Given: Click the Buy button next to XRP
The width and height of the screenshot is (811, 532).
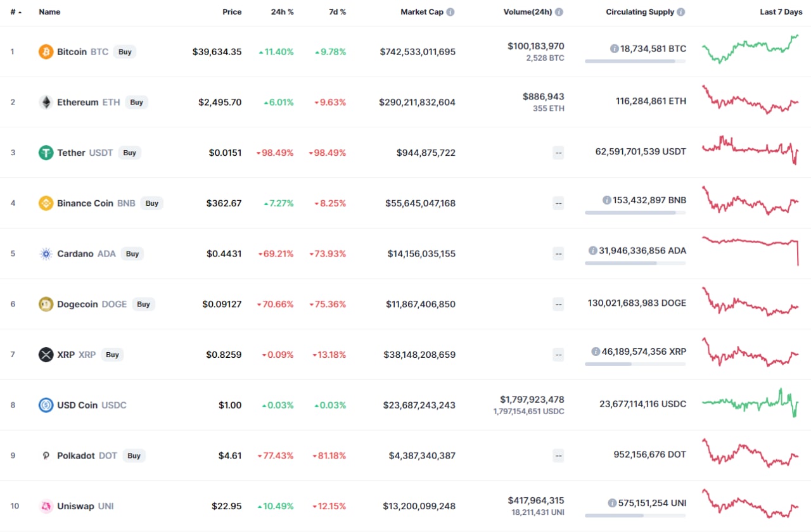Looking at the screenshot, I should click(x=113, y=355).
